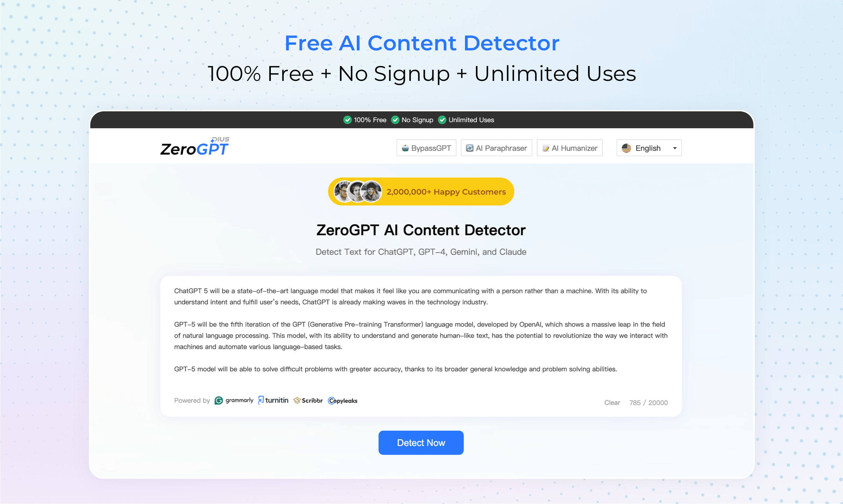This screenshot has height=504, width=843.
Task: Open the BypassGPT dropdown menu
Action: (426, 148)
